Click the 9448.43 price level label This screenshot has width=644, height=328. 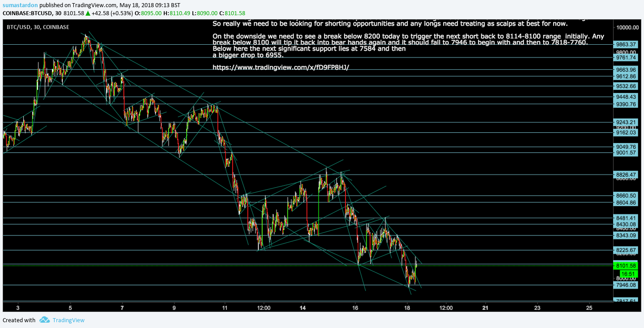(x=626, y=97)
